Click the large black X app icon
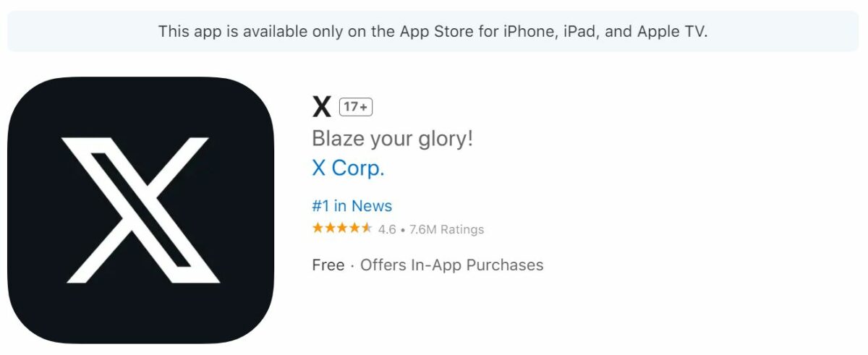This screenshot has width=868, height=355. 141,210
